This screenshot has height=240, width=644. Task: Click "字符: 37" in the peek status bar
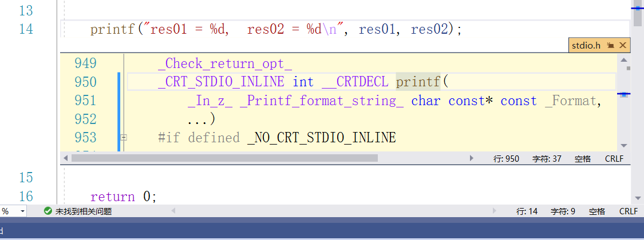tap(547, 159)
